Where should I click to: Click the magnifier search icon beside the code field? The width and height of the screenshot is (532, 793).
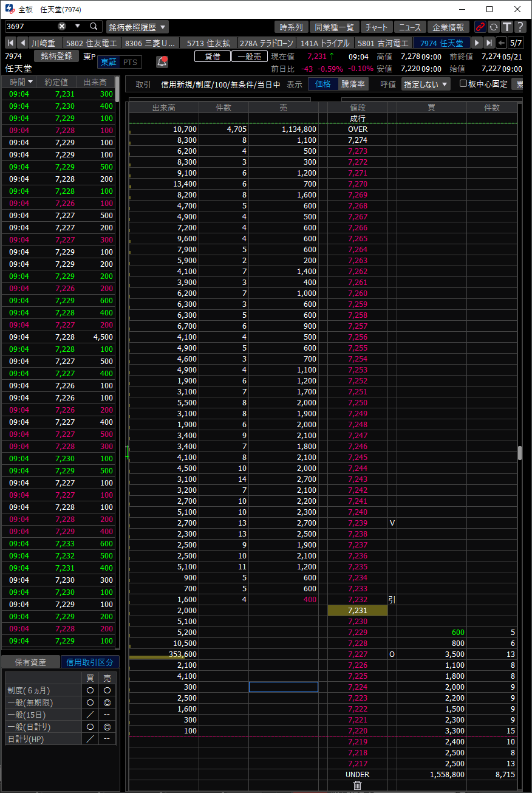pyautogui.click(x=94, y=26)
